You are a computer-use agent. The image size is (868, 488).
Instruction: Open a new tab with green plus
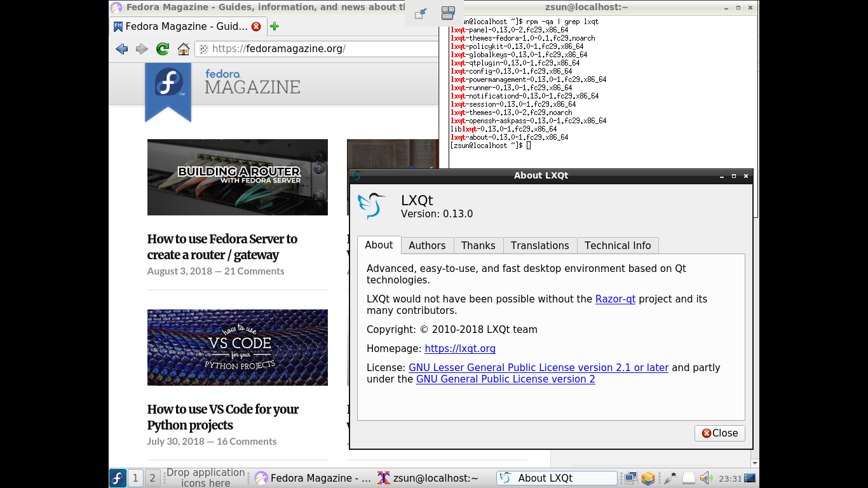[274, 26]
